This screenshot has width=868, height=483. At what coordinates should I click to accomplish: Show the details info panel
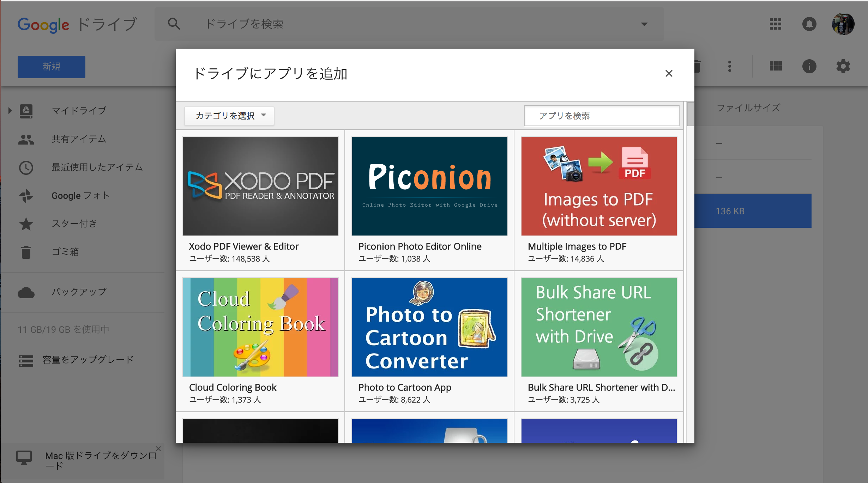tap(809, 66)
